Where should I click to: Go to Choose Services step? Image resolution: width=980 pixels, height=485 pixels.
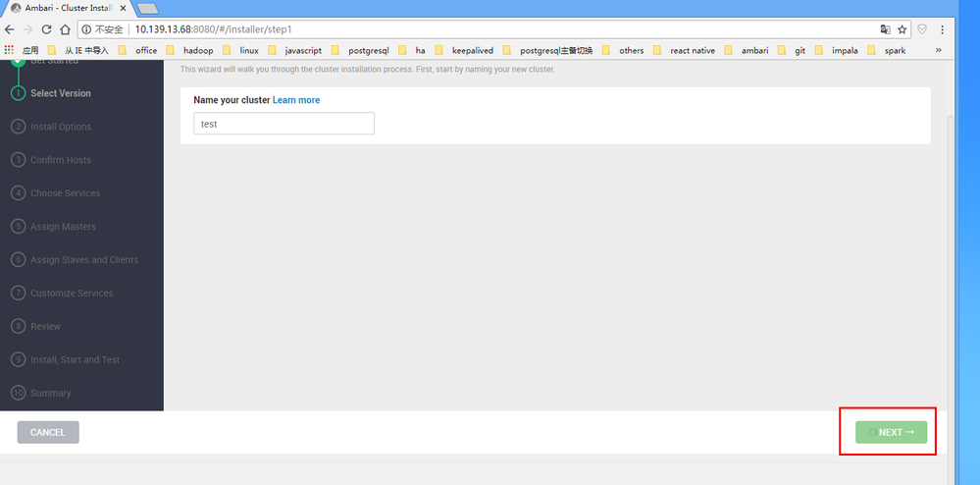(65, 193)
